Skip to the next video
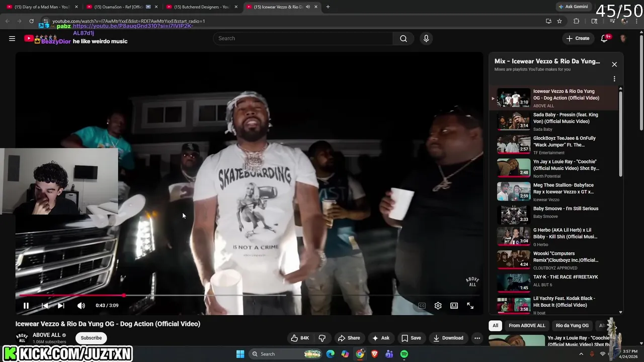This screenshot has width=644, height=362. 61,305
